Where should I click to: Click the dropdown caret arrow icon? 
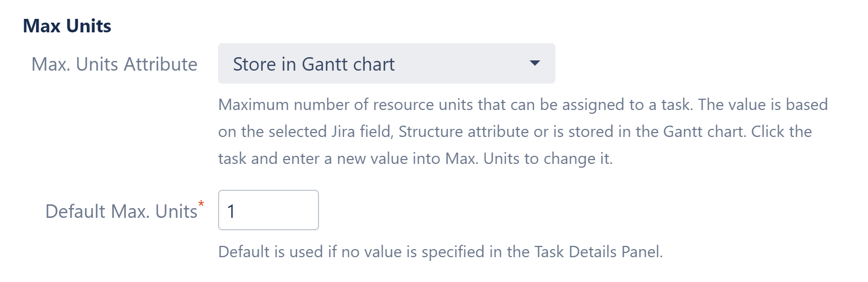pyautogui.click(x=534, y=63)
